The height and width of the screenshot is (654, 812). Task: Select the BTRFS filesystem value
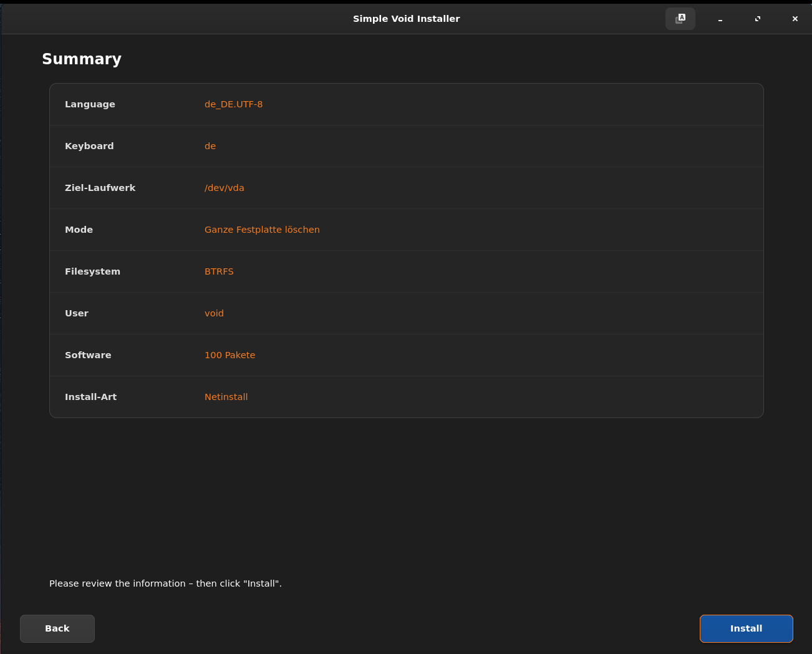[x=219, y=271]
